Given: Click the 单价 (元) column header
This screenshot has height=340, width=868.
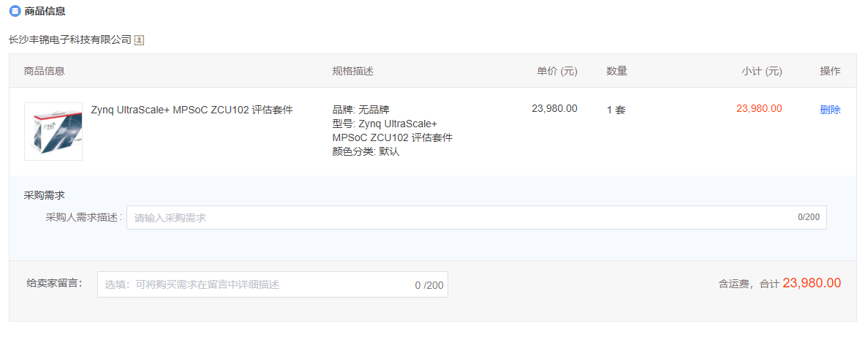Looking at the screenshot, I should (557, 71).
